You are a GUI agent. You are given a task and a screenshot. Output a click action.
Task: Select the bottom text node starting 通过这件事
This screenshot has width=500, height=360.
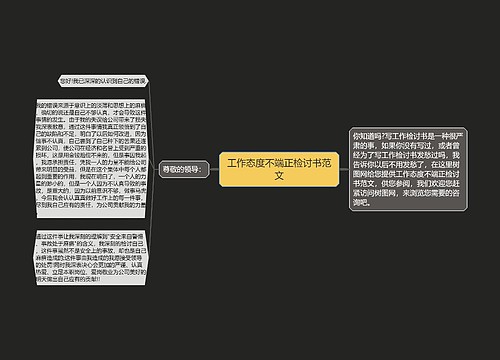point(91,257)
